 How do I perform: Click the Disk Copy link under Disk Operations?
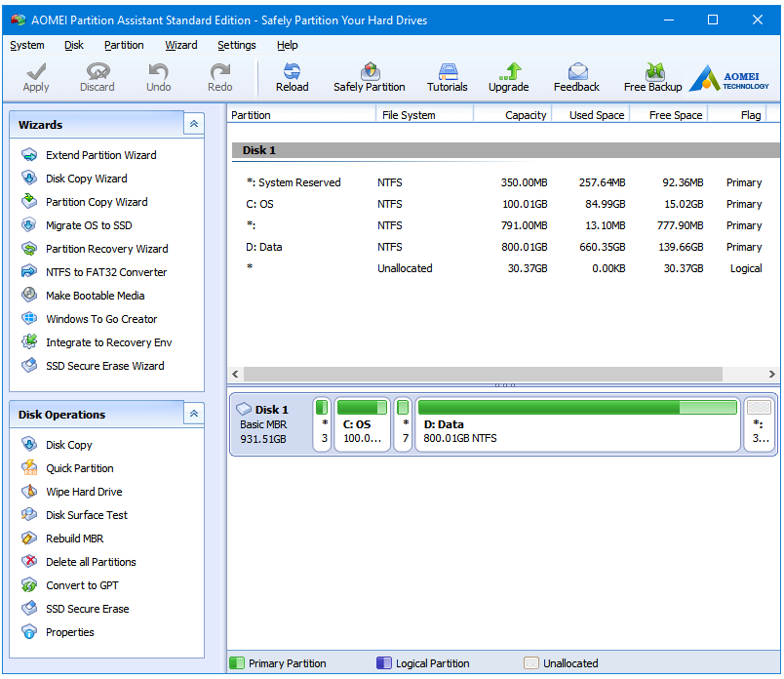(x=69, y=445)
